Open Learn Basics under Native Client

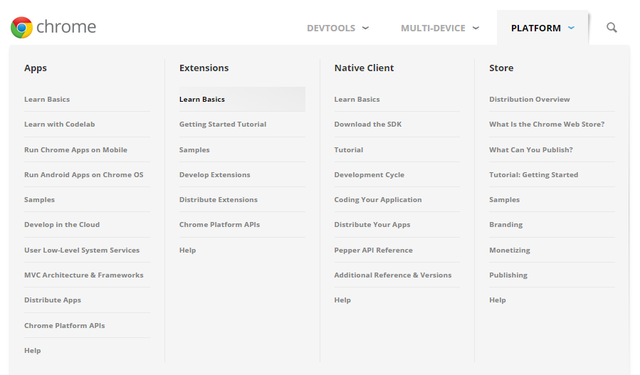pos(357,99)
